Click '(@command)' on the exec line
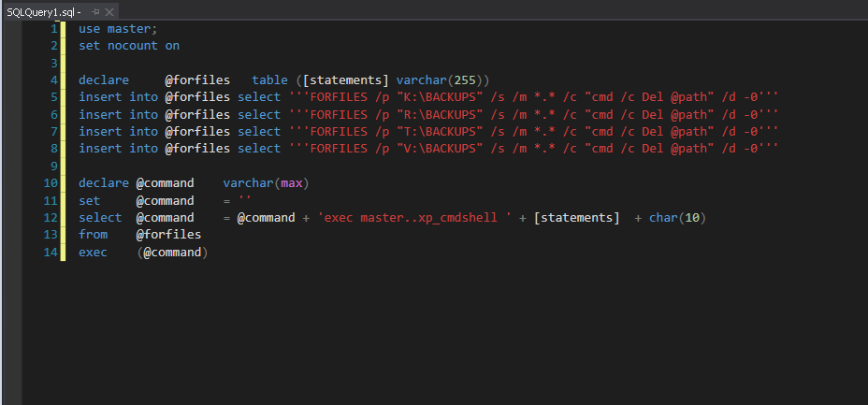The image size is (868, 405). (173, 253)
